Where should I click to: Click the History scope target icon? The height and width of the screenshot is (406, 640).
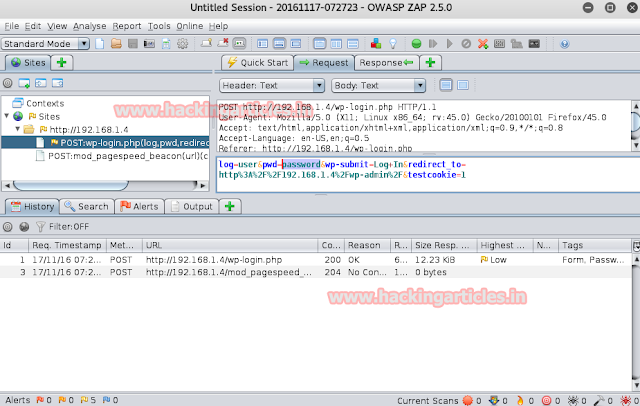[x=7, y=226]
